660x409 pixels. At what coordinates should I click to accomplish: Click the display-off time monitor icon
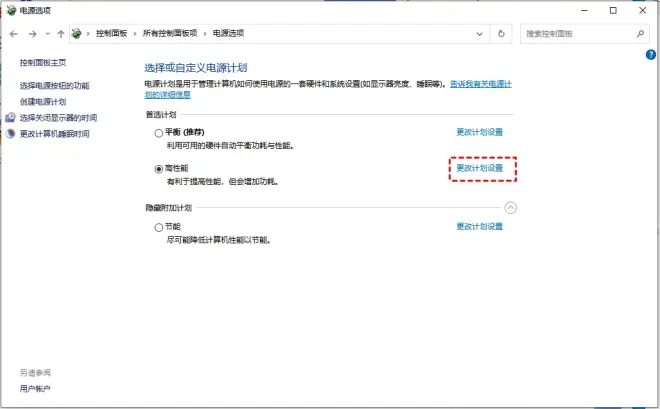click(11, 117)
